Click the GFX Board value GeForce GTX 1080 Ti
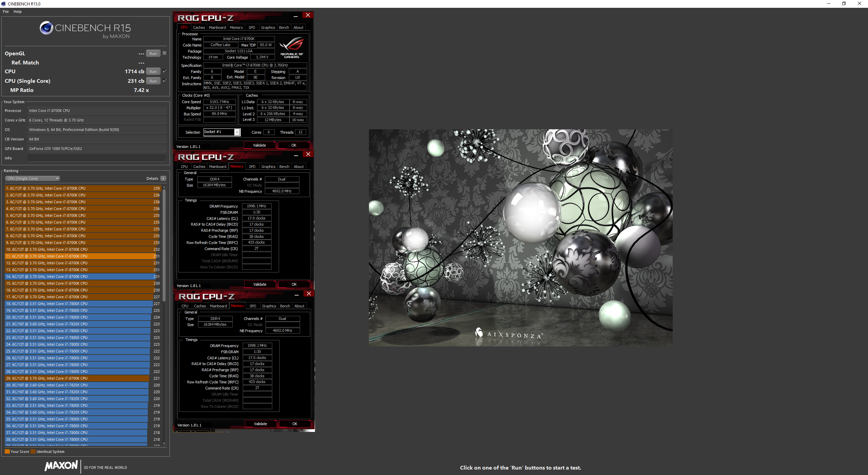This screenshot has width=868, height=475. tap(97, 149)
